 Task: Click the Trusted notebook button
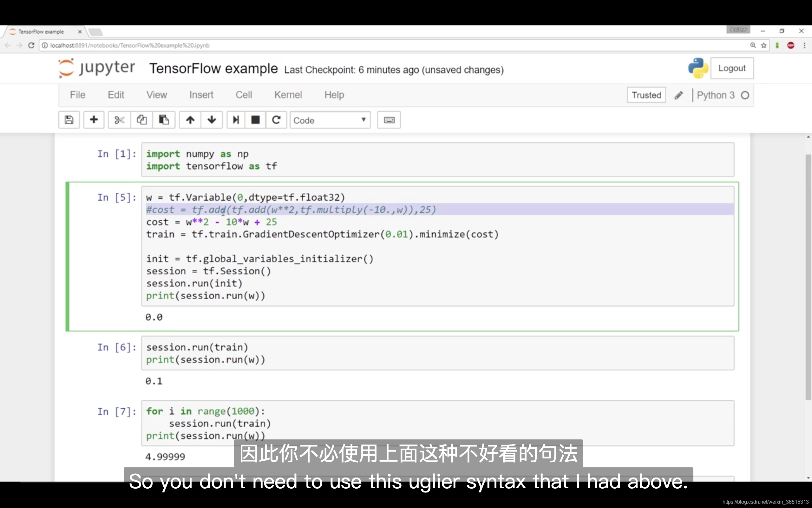pos(646,96)
